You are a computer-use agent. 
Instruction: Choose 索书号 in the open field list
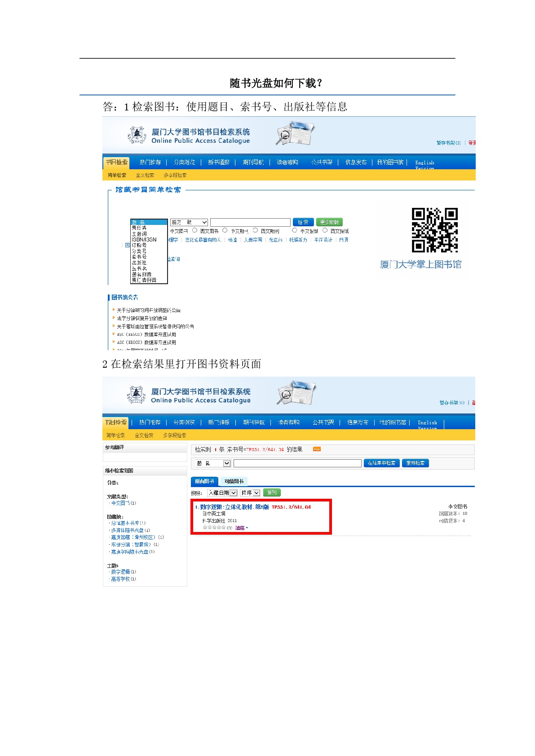click(139, 257)
